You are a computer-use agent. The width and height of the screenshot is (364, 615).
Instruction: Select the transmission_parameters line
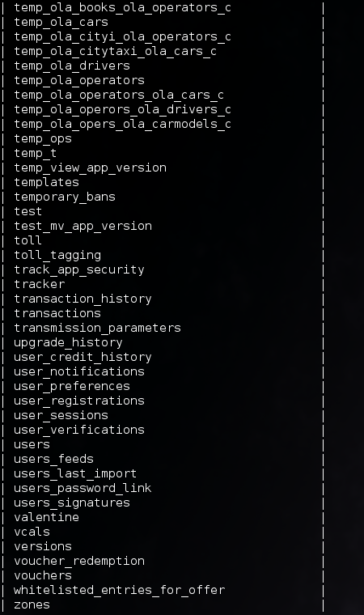click(x=97, y=328)
